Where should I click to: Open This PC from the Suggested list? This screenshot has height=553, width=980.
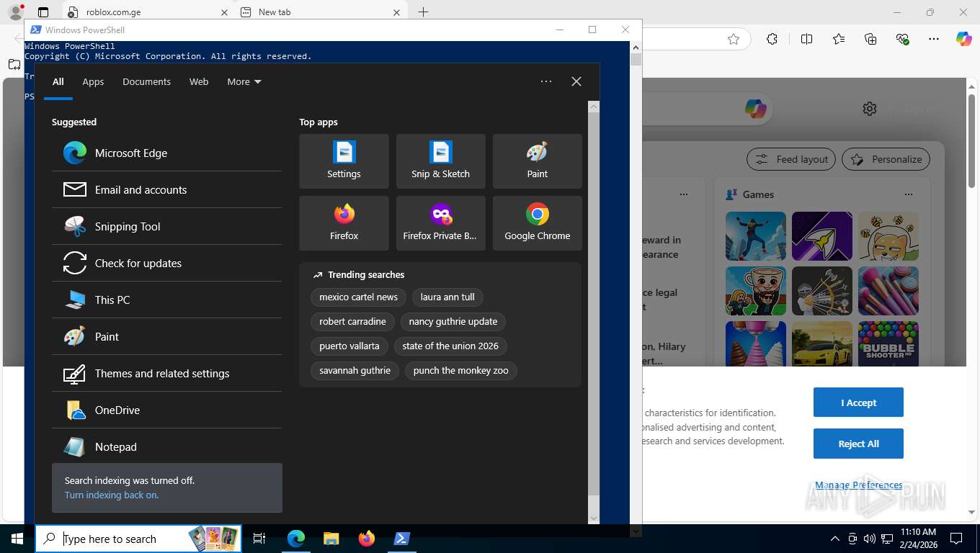point(166,300)
